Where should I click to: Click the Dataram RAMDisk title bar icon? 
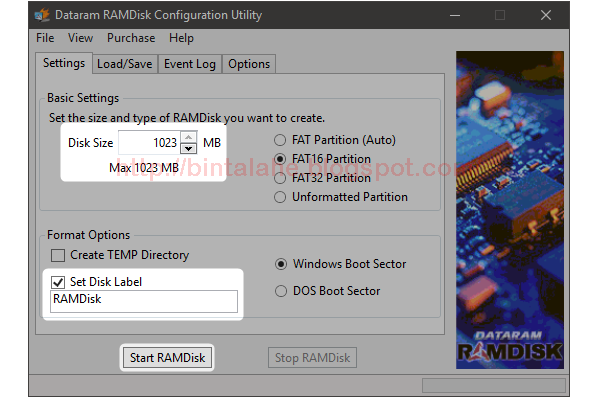point(42,15)
